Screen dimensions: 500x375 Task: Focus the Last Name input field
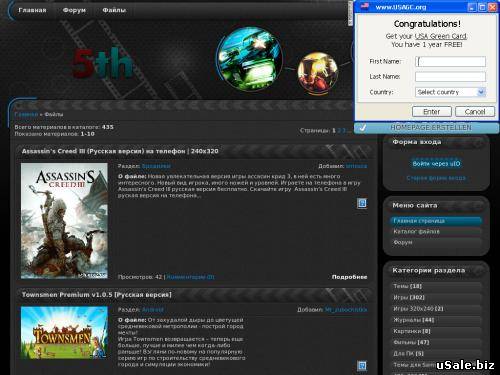(450, 77)
